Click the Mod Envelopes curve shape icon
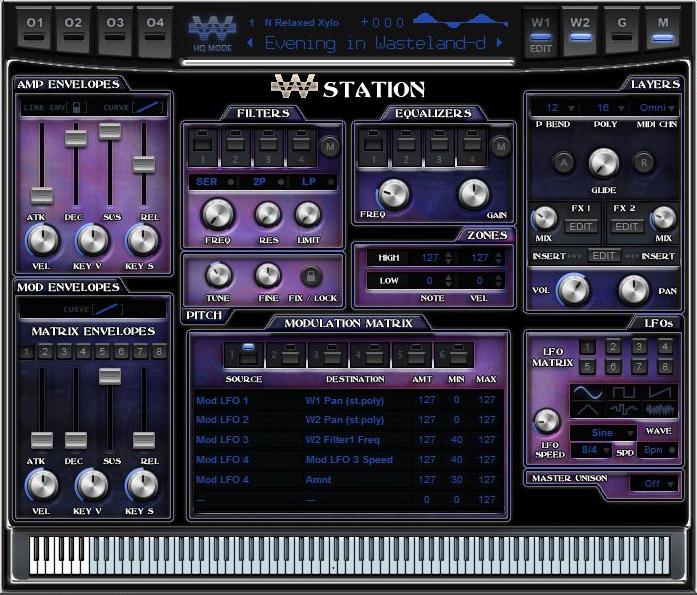 108,309
